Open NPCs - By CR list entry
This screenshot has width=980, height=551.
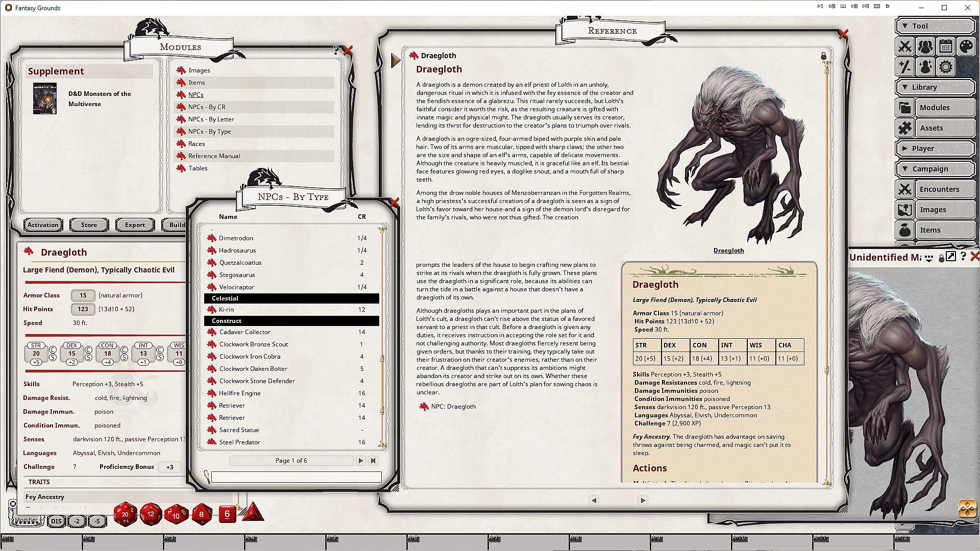pos(206,107)
